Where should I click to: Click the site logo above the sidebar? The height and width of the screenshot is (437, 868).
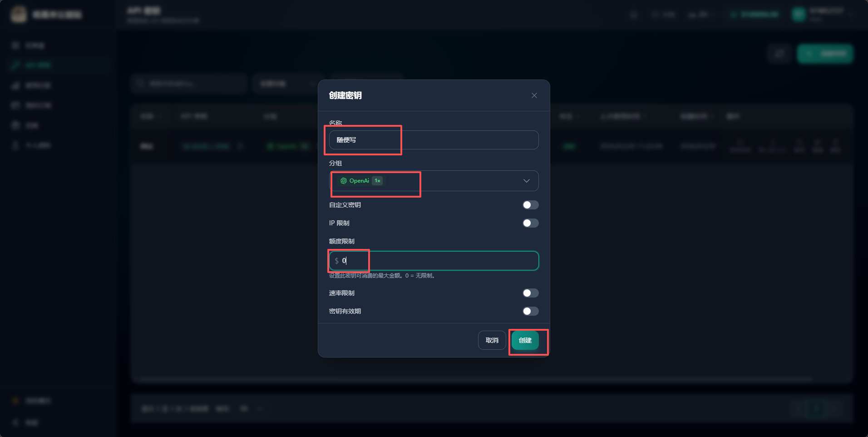point(19,15)
